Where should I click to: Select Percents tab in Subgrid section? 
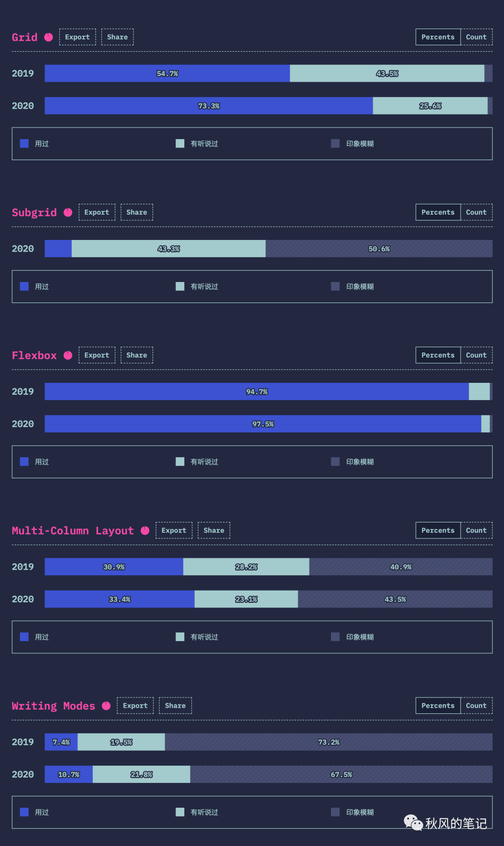[x=438, y=212]
